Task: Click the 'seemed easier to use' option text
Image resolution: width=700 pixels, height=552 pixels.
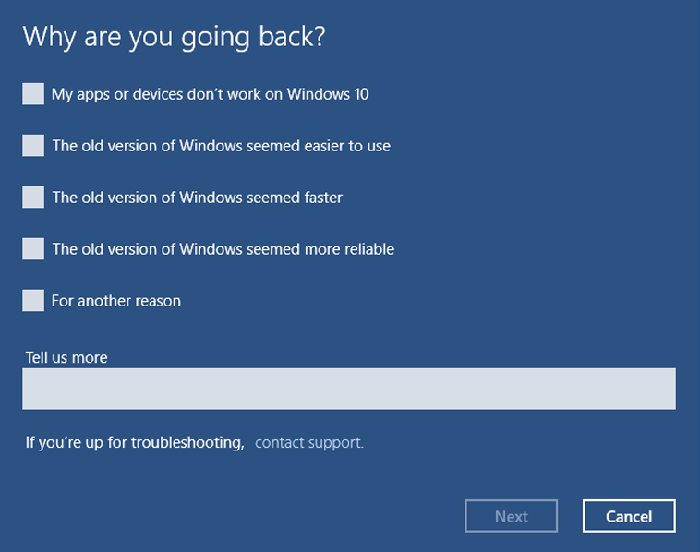Action: pos(221,146)
